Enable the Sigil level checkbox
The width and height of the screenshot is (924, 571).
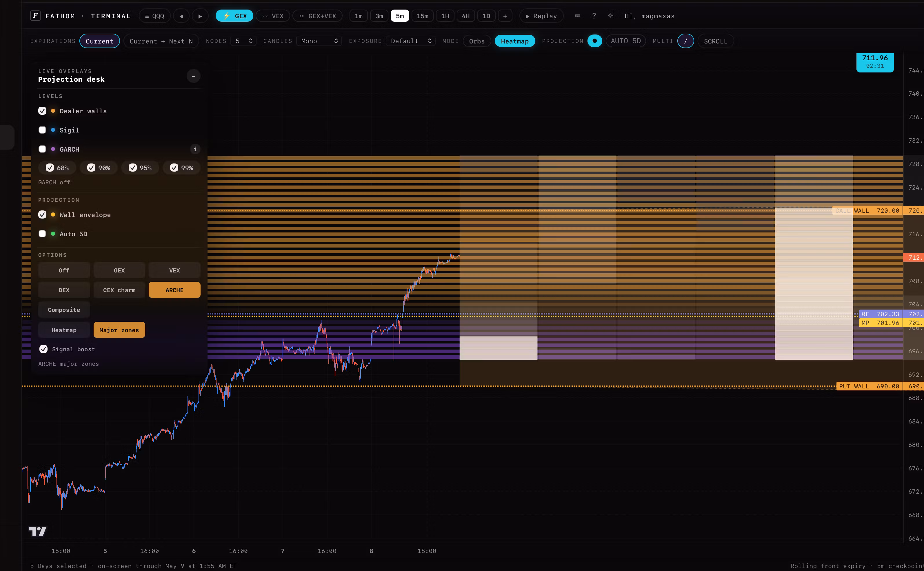coord(42,130)
